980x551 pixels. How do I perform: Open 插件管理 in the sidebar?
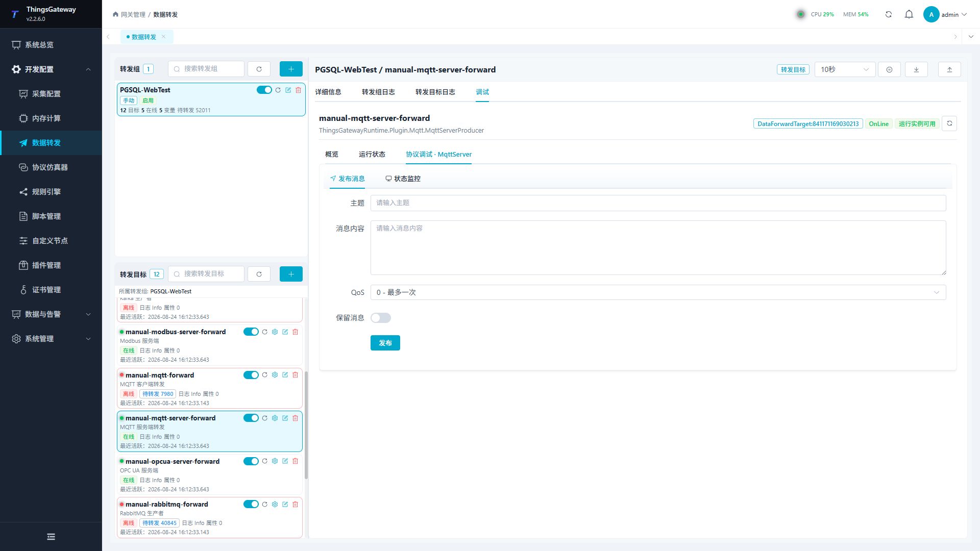[x=51, y=265]
